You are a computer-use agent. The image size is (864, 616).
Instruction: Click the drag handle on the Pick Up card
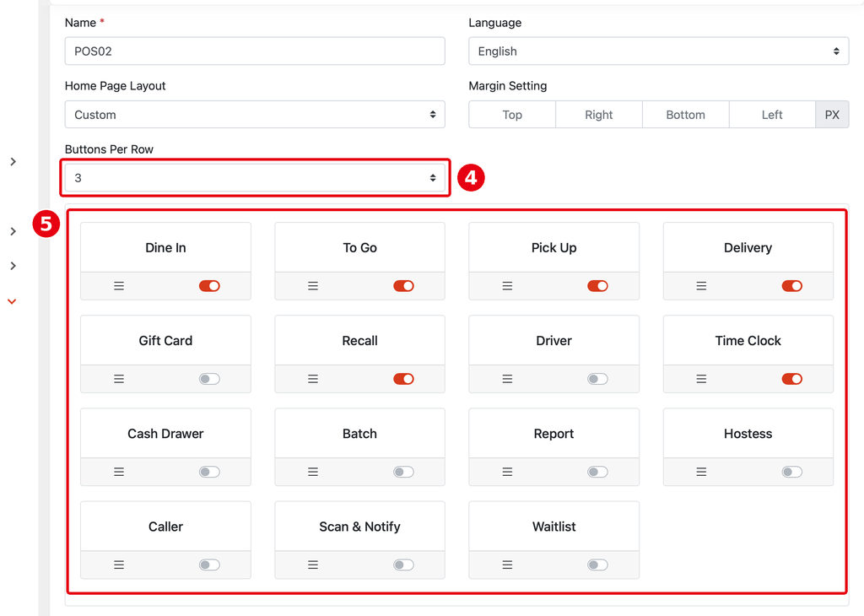point(507,286)
